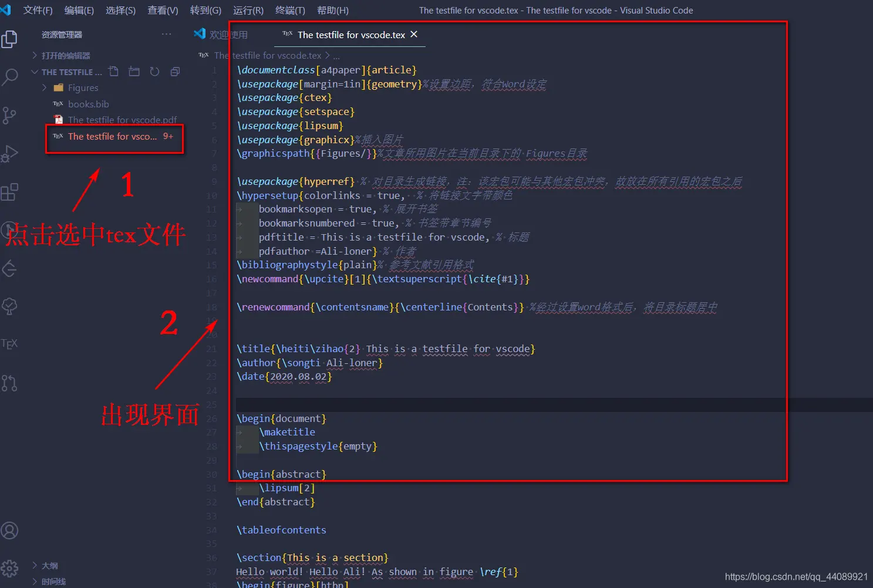Refresh the explorer file tree
The width and height of the screenshot is (873, 588).
(x=154, y=72)
